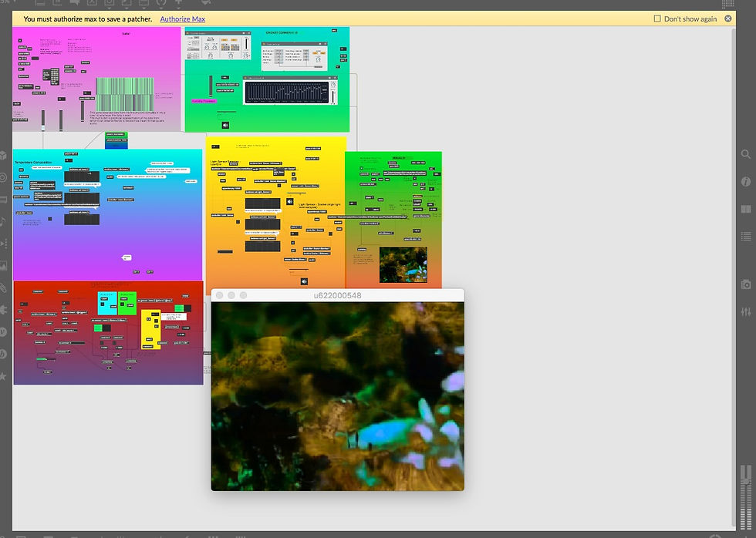
Task: Click the top waveform display in yellow light sensor panel
Action: click(x=263, y=203)
